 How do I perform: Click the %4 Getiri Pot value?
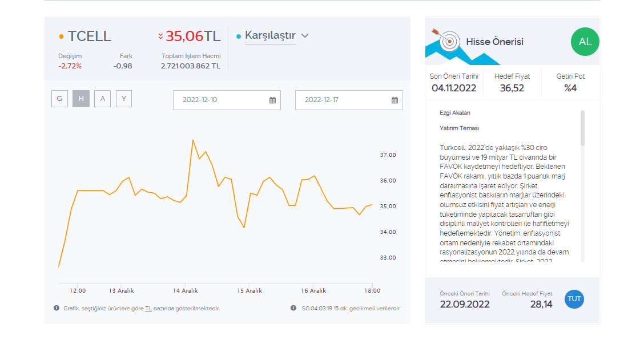[x=570, y=88]
